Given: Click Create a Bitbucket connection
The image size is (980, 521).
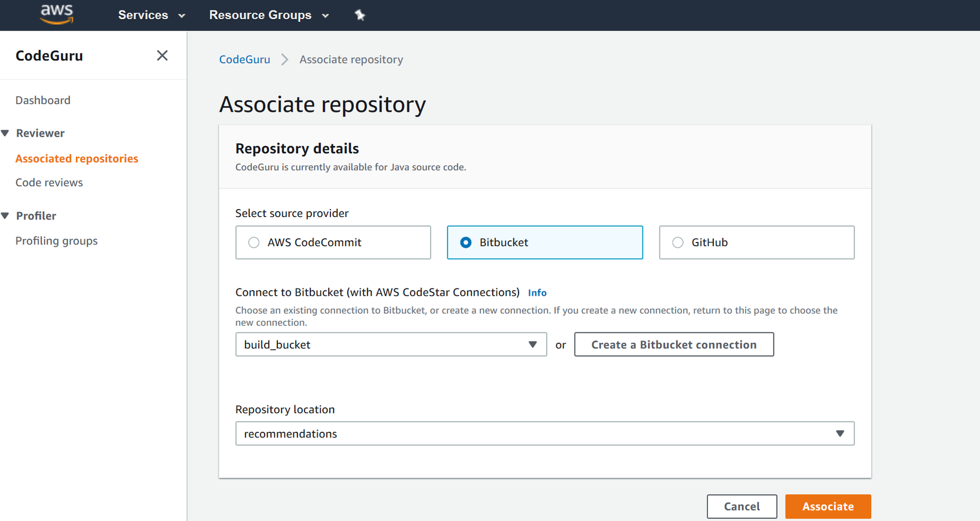Looking at the screenshot, I should 674,344.
